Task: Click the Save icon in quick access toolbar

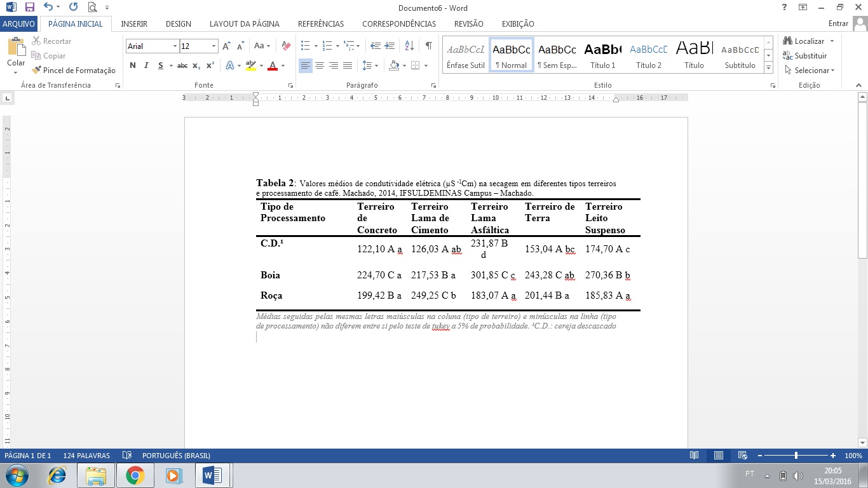Action: tap(29, 8)
